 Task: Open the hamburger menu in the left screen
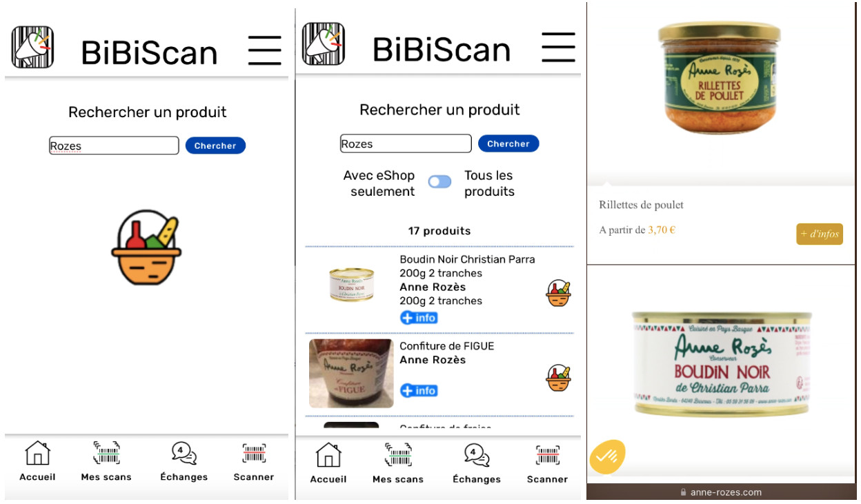pos(265,50)
